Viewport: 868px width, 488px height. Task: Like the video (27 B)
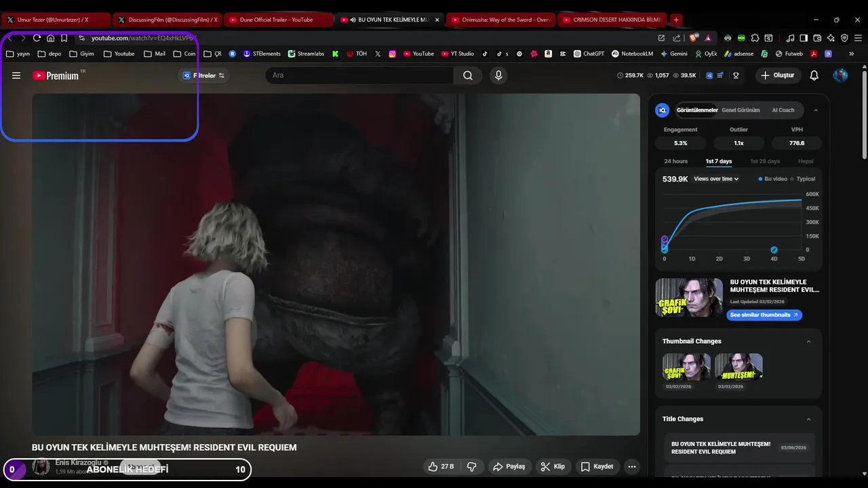[441, 466]
